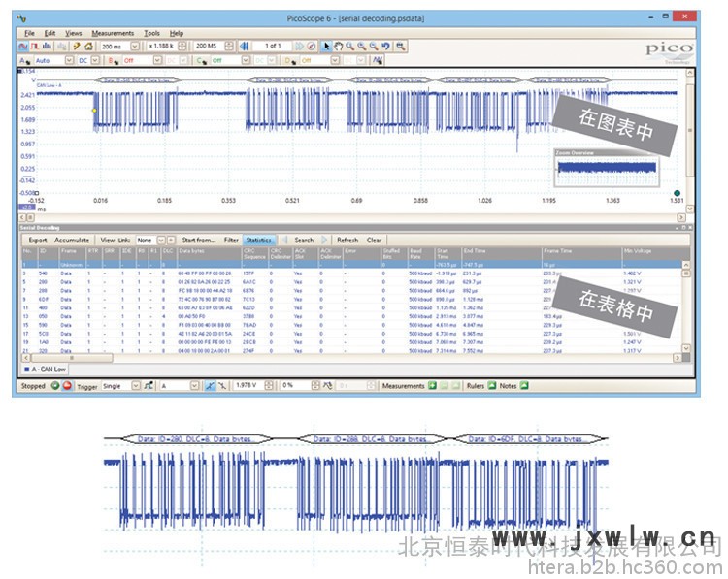
Task: Adjust 200 MS samples stepper
Action: click(229, 46)
